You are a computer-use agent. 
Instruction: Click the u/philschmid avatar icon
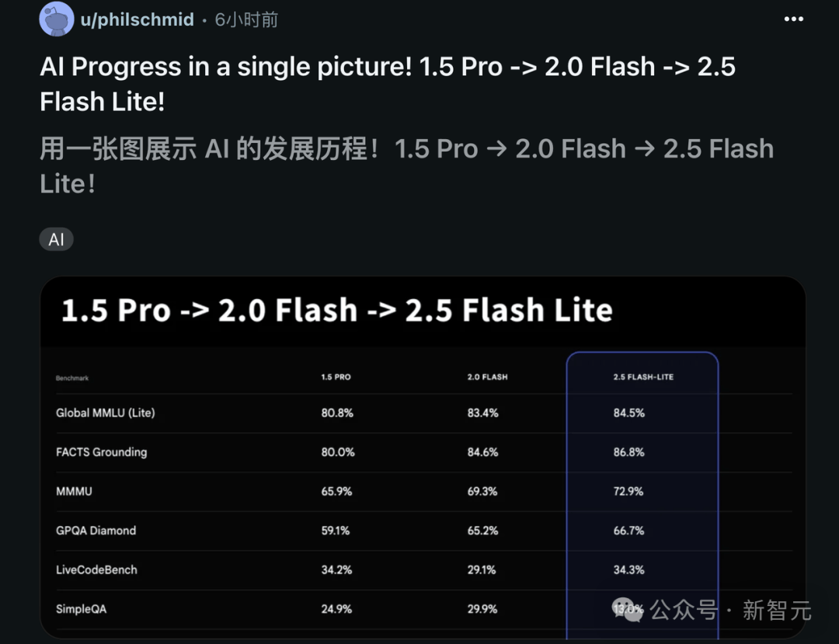[57, 19]
